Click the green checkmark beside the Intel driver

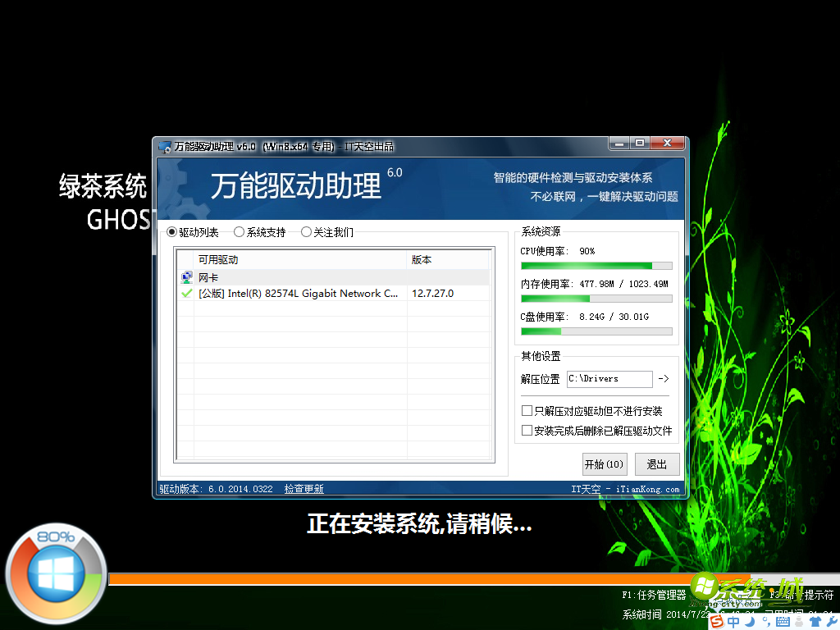coord(185,293)
